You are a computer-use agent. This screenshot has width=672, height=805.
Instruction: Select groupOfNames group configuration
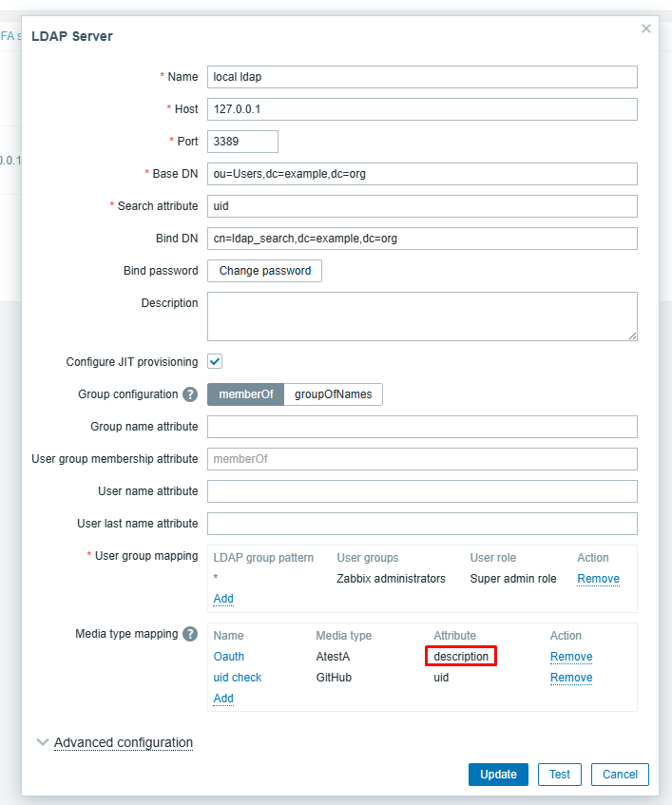pos(333,394)
